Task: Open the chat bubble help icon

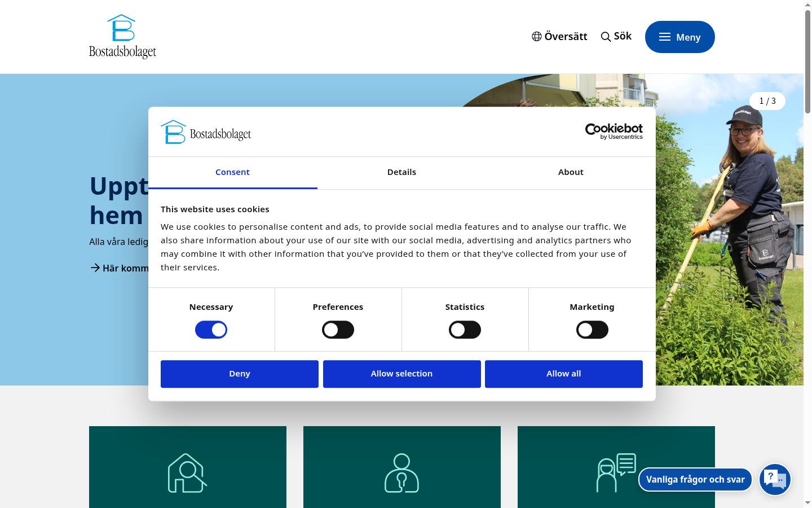Action: pyautogui.click(x=775, y=479)
